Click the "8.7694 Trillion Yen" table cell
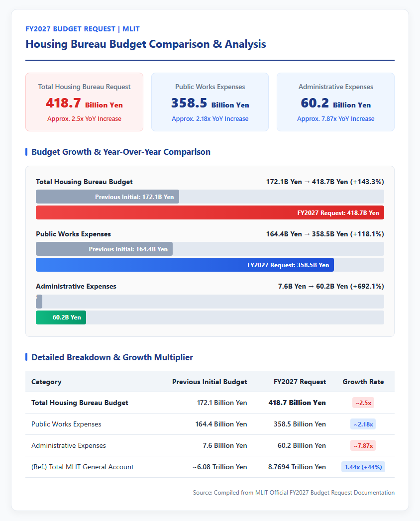The image size is (420, 521). pos(297,467)
